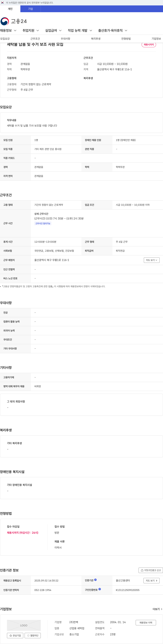Expand the 취업지원 menu
This screenshot has width=163, height=644.
(31, 31)
